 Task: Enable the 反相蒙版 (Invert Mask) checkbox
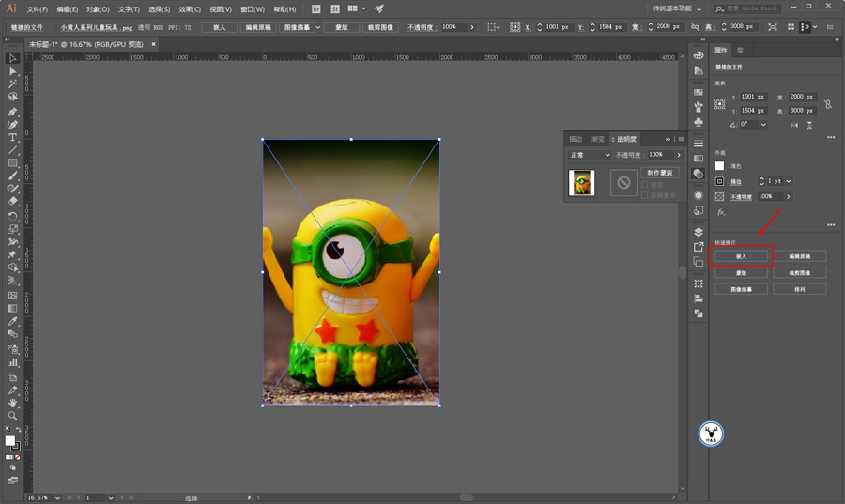645,194
